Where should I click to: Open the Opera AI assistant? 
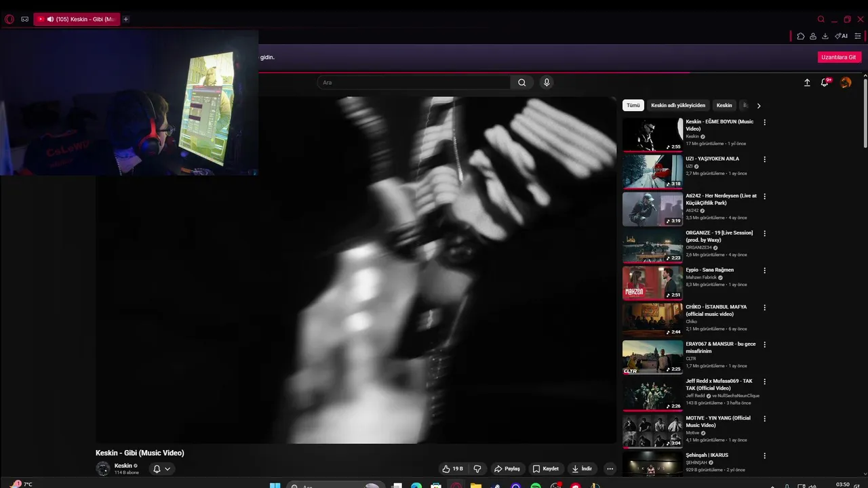(x=842, y=36)
